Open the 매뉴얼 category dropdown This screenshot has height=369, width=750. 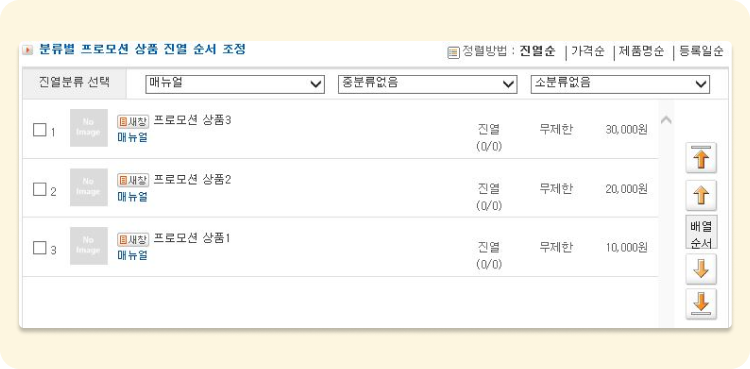[x=235, y=84]
